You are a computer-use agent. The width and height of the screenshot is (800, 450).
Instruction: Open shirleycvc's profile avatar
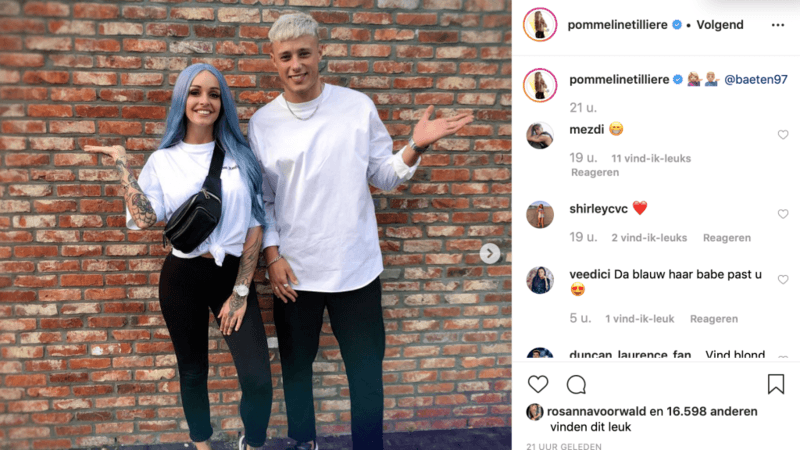tap(540, 214)
